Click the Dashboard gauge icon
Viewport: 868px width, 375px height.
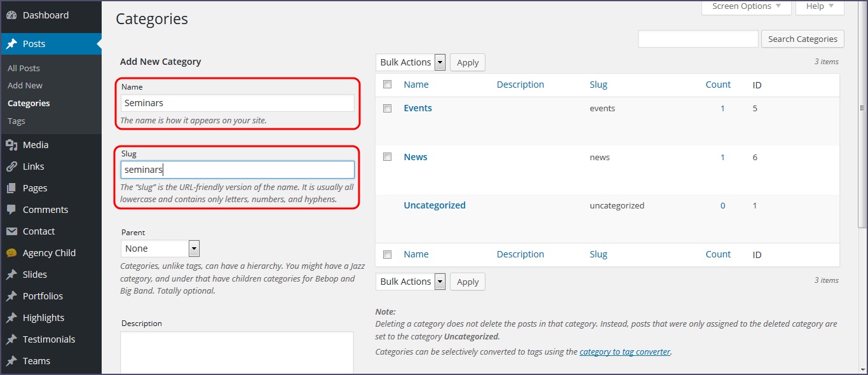pos(11,15)
